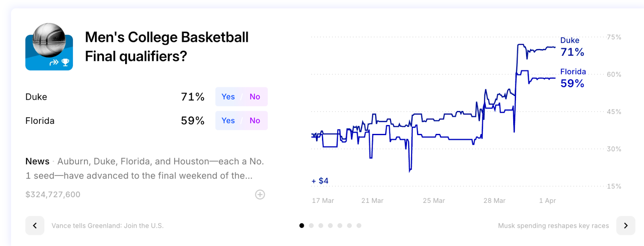Buy Yes for Duke
Viewport: 644px width, 246px height.
pyautogui.click(x=228, y=97)
